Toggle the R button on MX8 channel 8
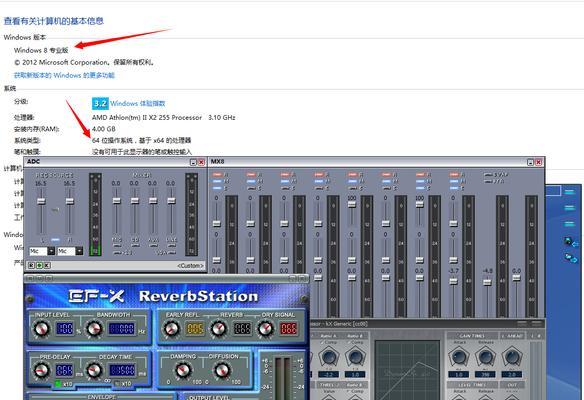Image resolution: width=584 pixels, height=400 pixels. [454, 174]
